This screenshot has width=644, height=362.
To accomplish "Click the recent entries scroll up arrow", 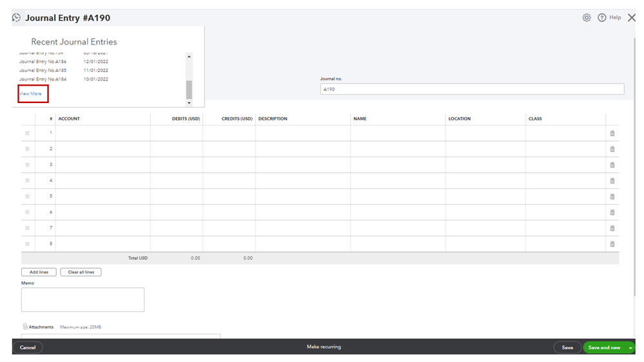I will (x=189, y=57).
